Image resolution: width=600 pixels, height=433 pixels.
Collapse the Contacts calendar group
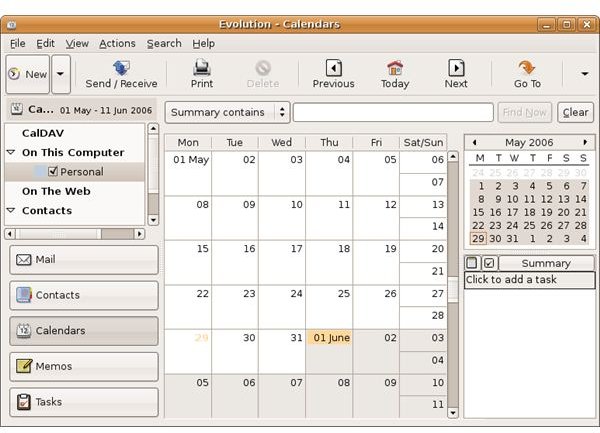(11, 210)
